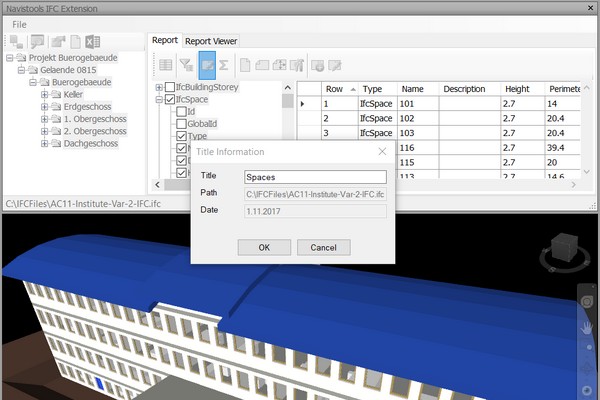The width and height of the screenshot is (600, 400).
Task: Click the table grid icon in Report toolbar
Action: click(166, 66)
